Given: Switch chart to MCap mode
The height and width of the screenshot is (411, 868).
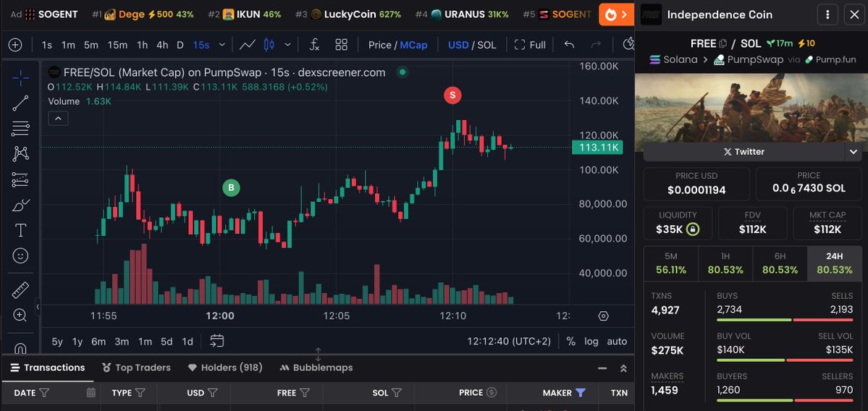Looking at the screenshot, I should point(413,46).
